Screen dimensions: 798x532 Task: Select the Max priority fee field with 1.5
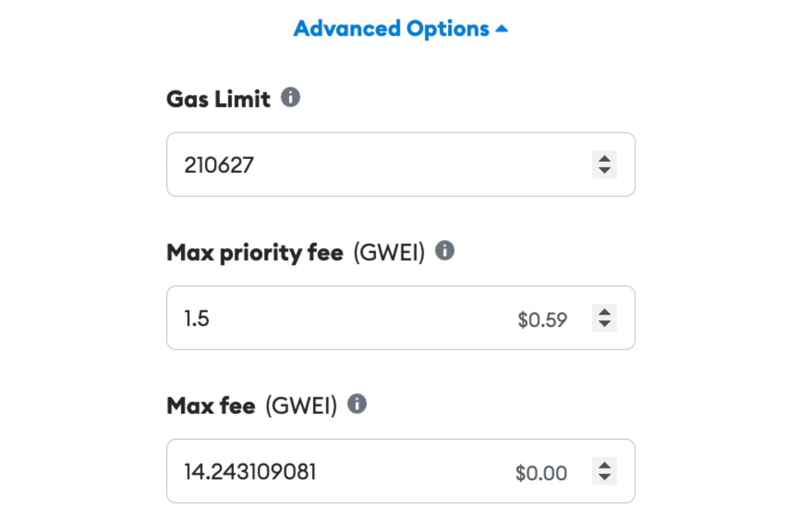click(x=401, y=318)
